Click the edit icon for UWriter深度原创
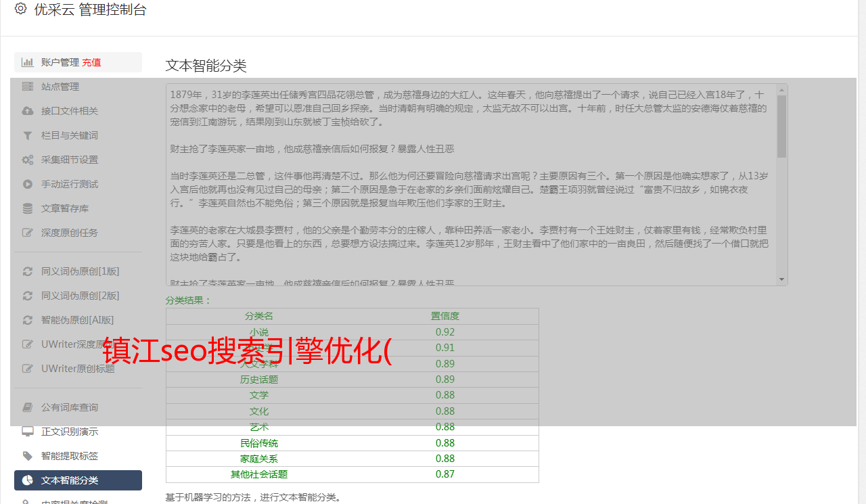Screen dimensions: 866x504 [x=27, y=344]
